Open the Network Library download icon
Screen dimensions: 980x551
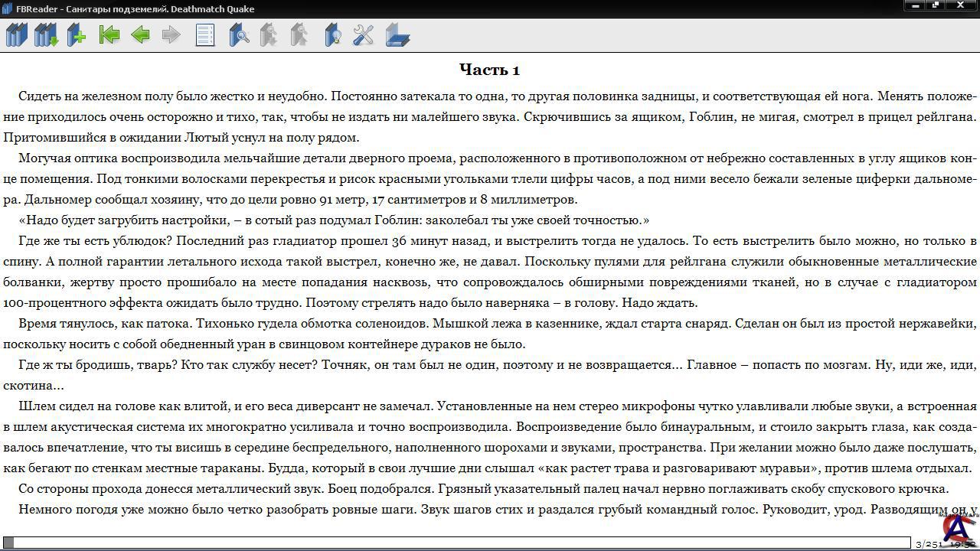tap(46, 35)
